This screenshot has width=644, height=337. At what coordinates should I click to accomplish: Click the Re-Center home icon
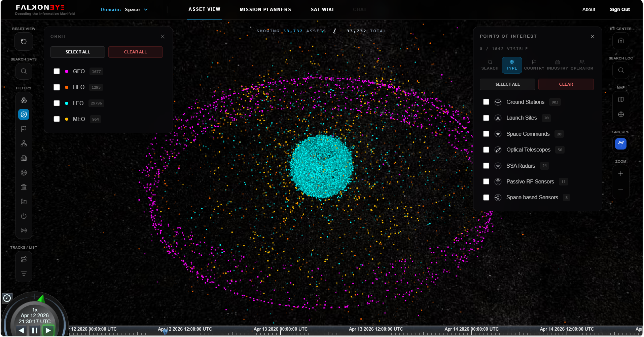[621, 41]
